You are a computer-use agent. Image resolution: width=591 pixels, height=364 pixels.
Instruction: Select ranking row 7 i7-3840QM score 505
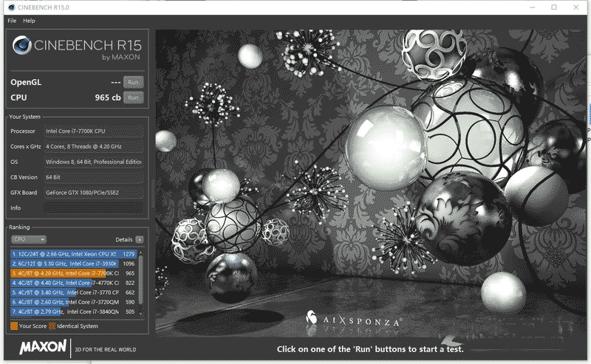73,312
